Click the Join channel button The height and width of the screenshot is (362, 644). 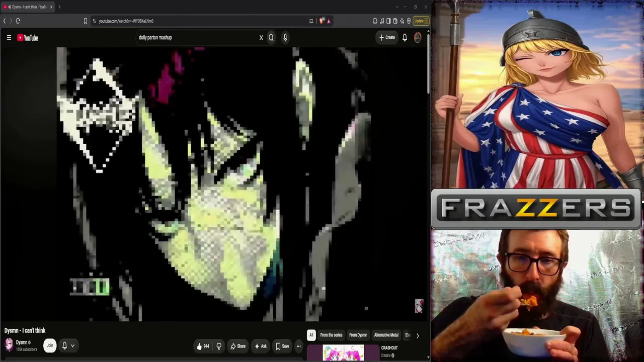50,346
